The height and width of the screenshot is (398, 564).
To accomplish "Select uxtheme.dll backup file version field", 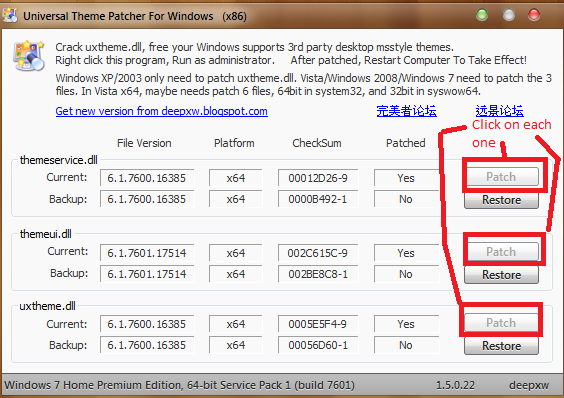I will click(147, 345).
